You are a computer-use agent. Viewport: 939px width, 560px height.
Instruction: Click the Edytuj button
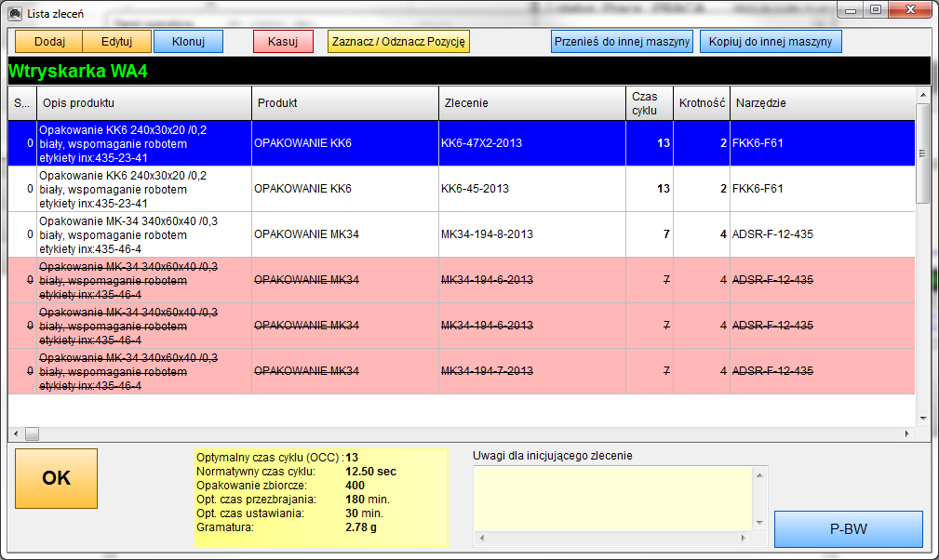(116, 42)
